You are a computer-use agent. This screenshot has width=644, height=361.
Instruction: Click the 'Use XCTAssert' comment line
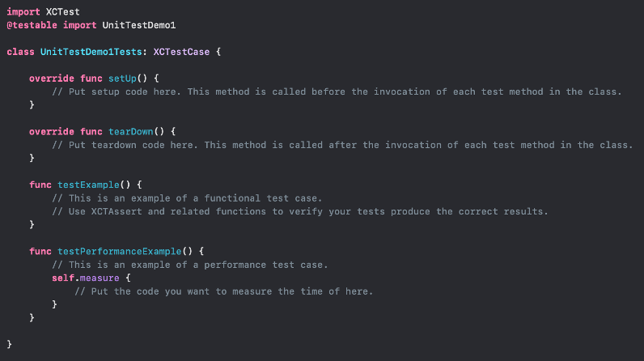click(299, 212)
